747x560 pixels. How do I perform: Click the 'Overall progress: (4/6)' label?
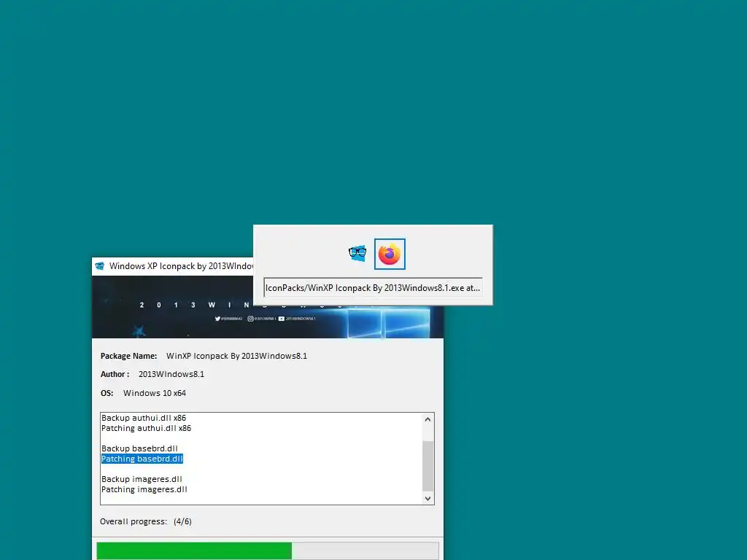coord(146,521)
